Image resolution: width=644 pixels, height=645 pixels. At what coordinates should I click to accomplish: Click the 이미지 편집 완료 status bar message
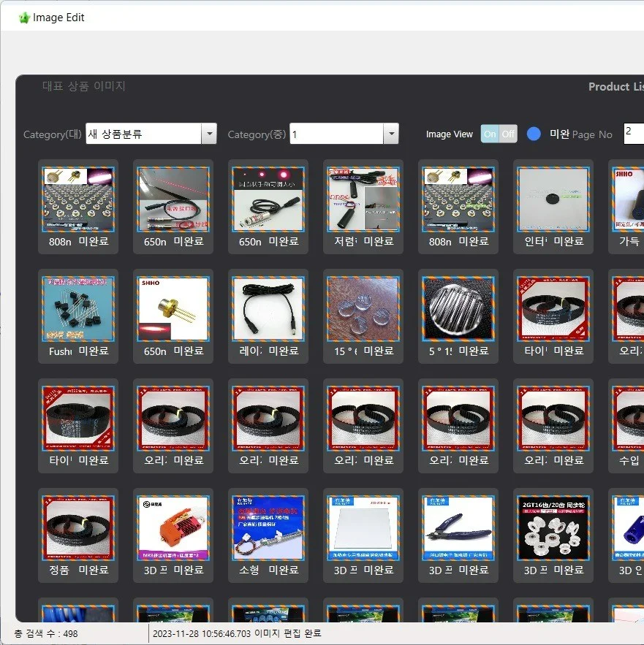(287, 633)
